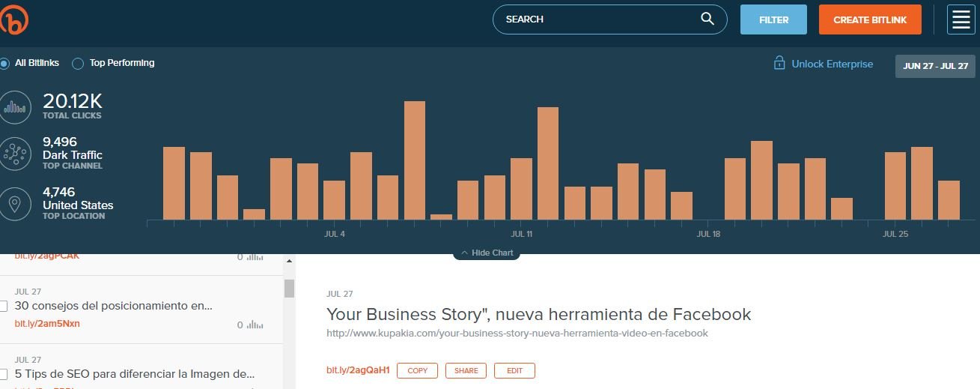Click the CREATE BITLINK button
Screen dimensions: 980x389
pyautogui.click(x=870, y=19)
